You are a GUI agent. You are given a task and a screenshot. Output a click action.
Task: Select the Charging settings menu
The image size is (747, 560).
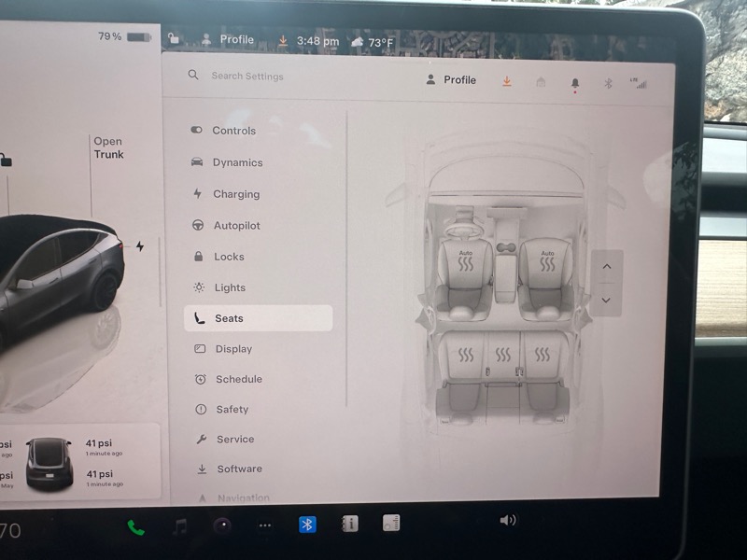click(x=235, y=194)
